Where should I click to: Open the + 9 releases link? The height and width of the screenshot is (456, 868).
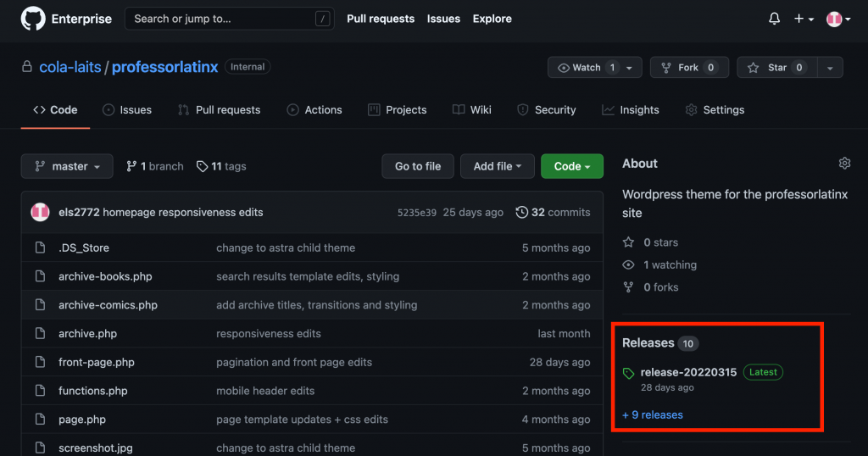653,414
